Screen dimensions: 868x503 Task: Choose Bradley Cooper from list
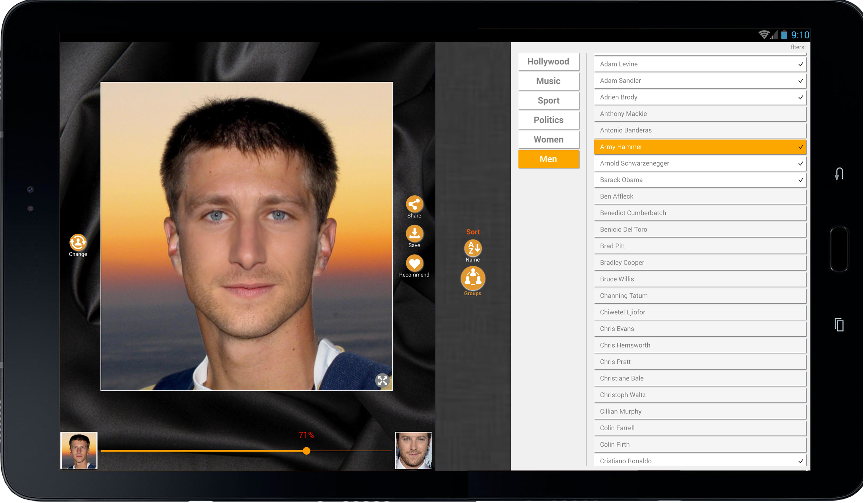tap(700, 263)
